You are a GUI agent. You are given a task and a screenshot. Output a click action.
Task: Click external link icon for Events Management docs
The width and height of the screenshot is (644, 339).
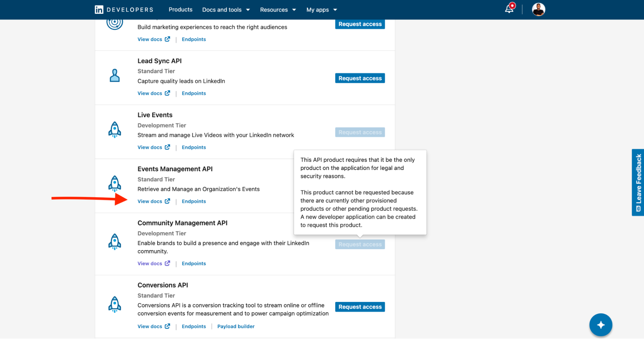[x=167, y=201]
